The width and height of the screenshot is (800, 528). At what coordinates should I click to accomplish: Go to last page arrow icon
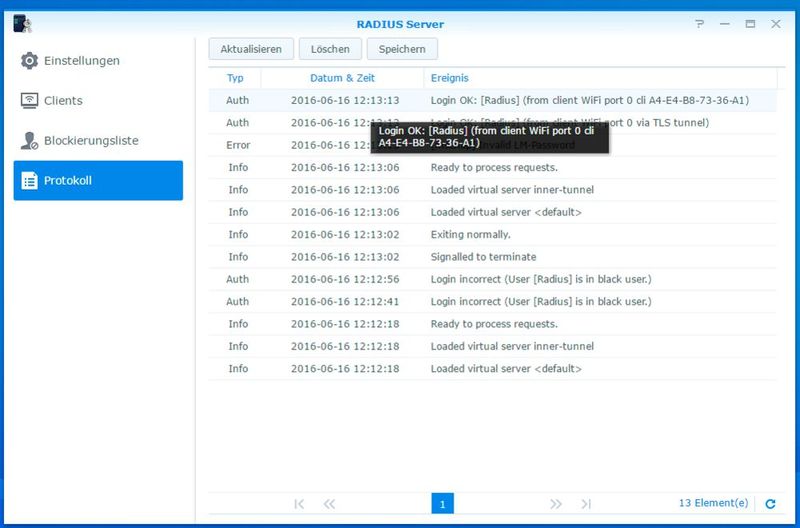(586, 504)
